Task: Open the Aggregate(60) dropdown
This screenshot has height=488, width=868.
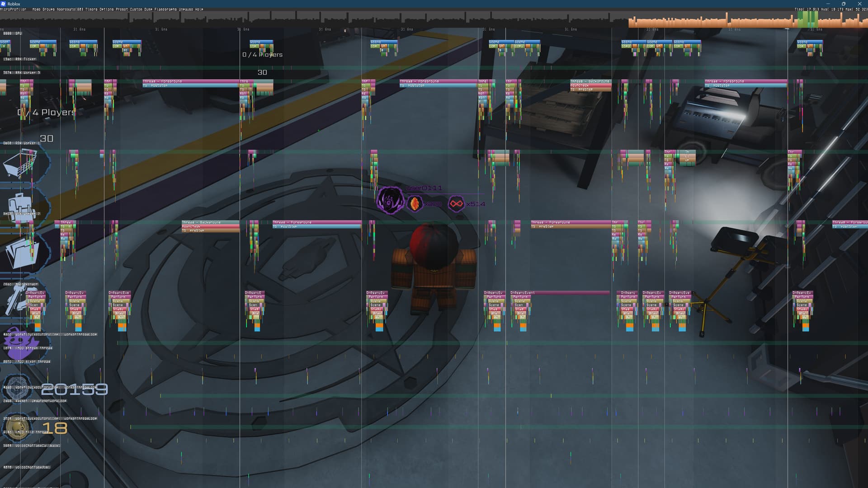Action: 70,9
